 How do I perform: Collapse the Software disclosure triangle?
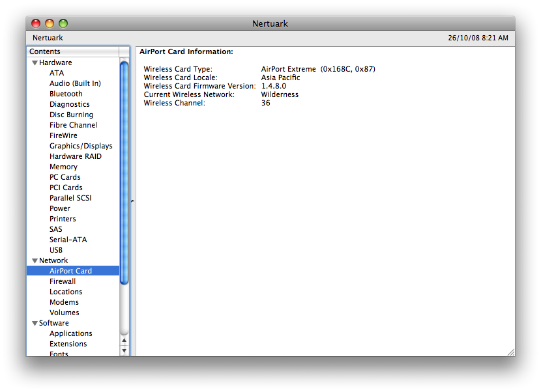point(35,324)
